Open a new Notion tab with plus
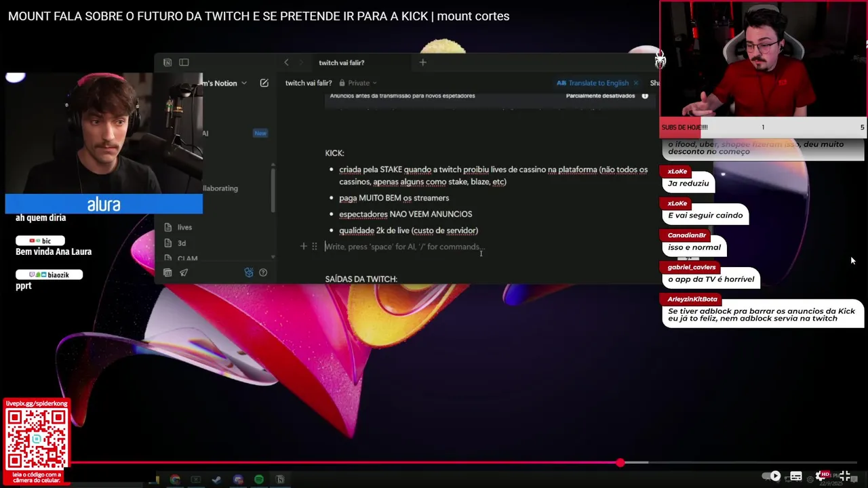Viewport: 868px width, 488px height. [422, 62]
